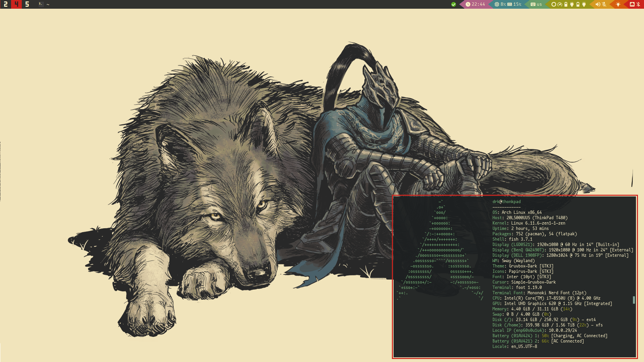Click the 'Battery (01AV421) 2: 66%' line
The image size is (644, 362).
538,341
